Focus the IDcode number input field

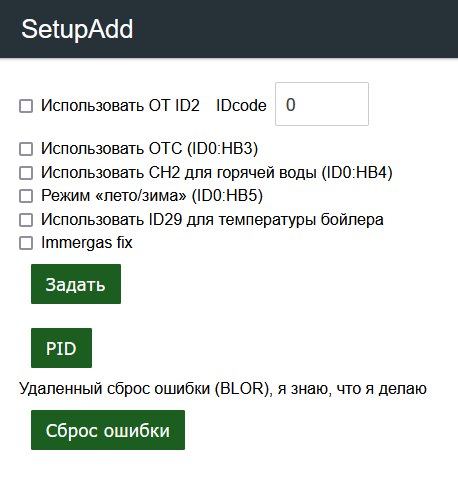tap(322, 104)
